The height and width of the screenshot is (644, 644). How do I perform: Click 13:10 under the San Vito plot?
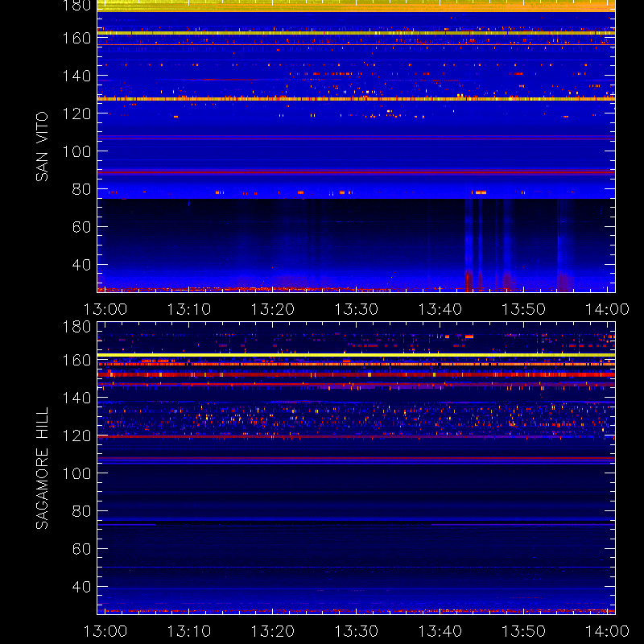189,309
